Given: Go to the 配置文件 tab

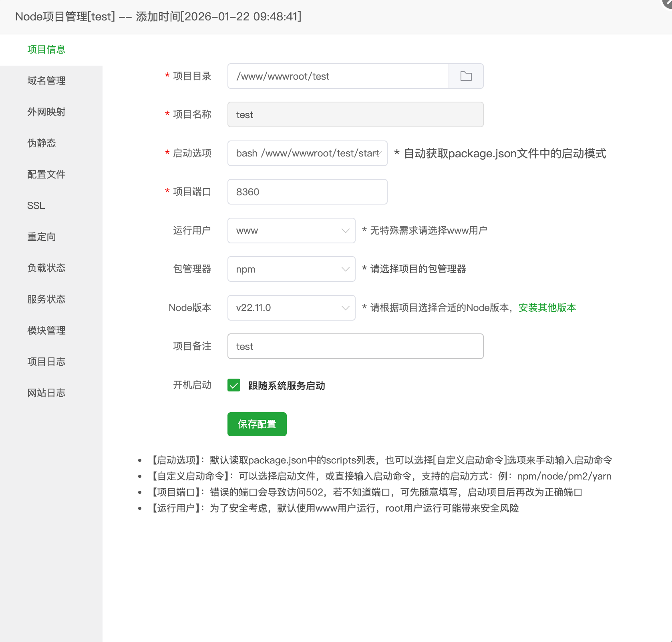Looking at the screenshot, I should point(51,175).
